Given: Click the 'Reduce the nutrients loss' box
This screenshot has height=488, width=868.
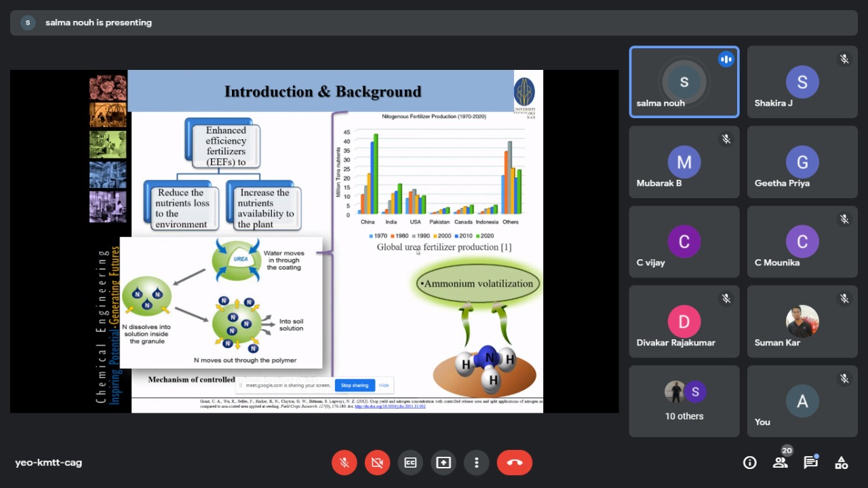Looking at the screenshot, I should [182, 207].
